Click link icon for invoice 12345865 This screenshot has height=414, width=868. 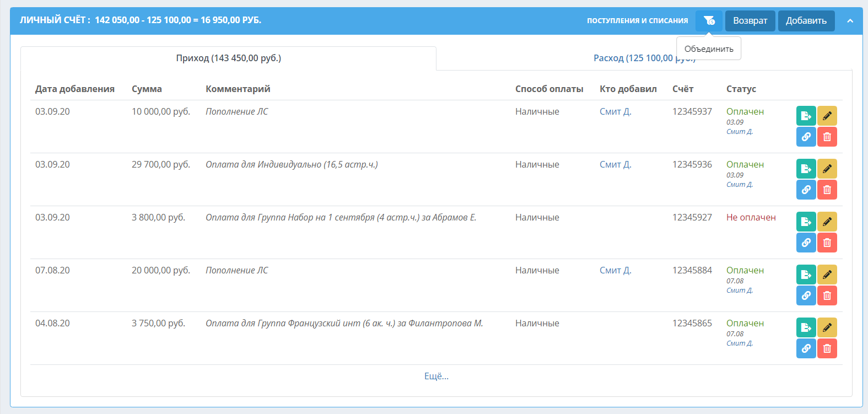pos(806,348)
